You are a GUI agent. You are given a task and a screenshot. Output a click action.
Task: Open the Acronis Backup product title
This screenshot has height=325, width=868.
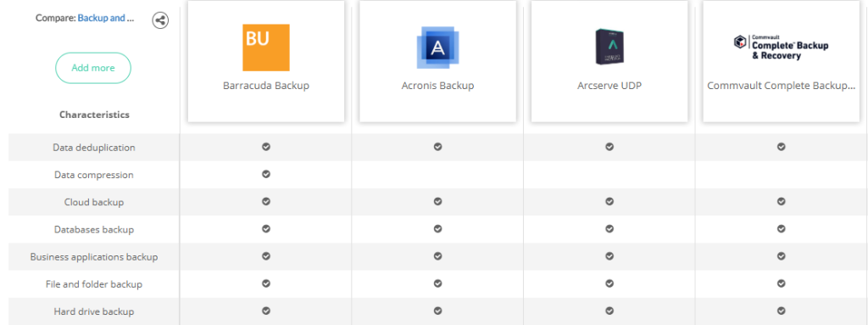coord(438,86)
